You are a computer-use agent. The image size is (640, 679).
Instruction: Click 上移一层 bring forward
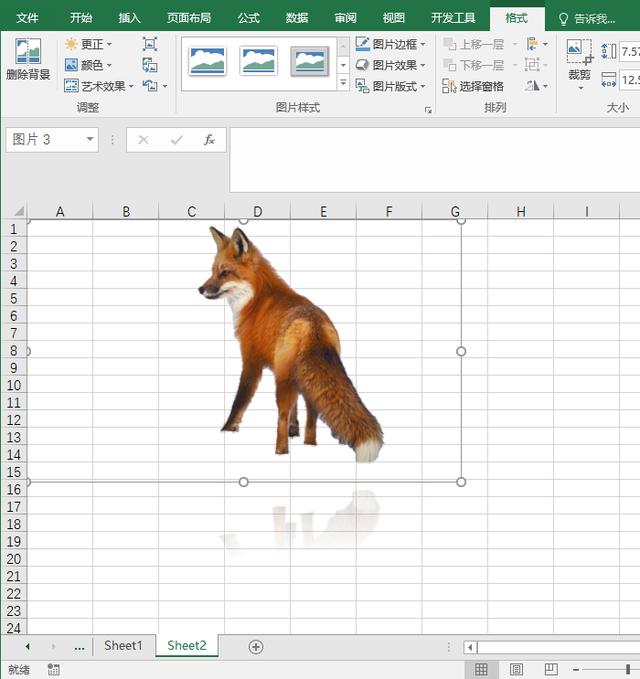pyautogui.click(x=474, y=44)
